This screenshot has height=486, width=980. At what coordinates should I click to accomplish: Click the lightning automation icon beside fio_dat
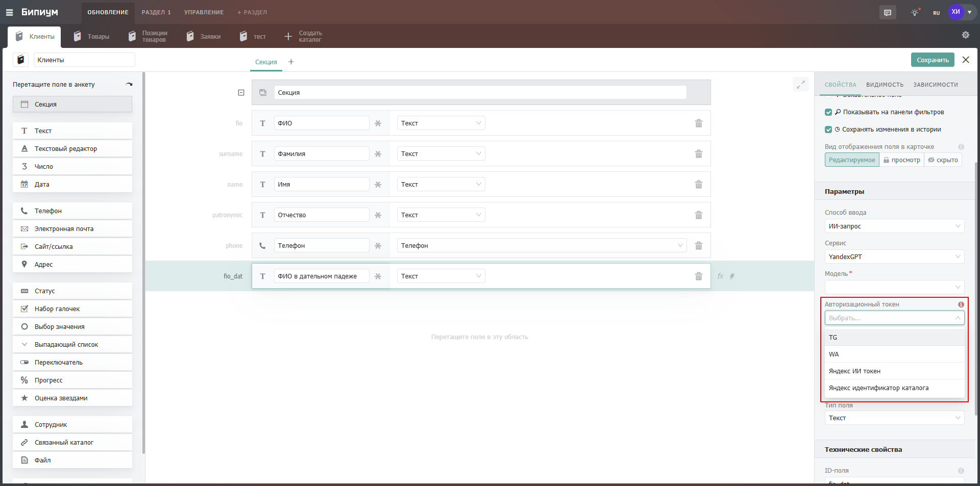732,276
